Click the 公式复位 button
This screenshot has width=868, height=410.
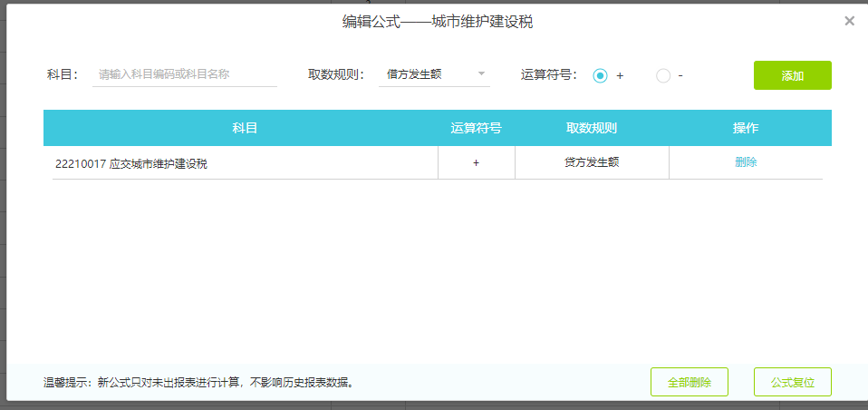click(792, 382)
